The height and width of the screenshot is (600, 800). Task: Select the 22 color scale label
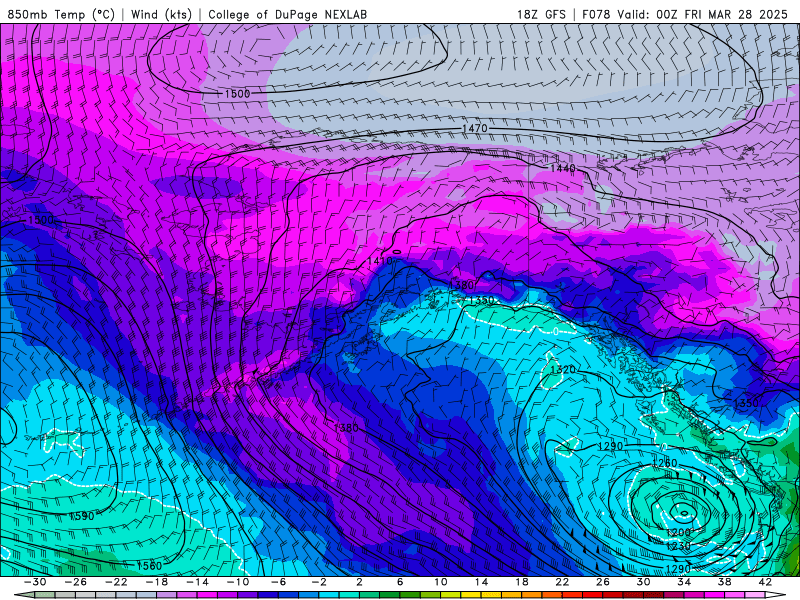pos(562,582)
